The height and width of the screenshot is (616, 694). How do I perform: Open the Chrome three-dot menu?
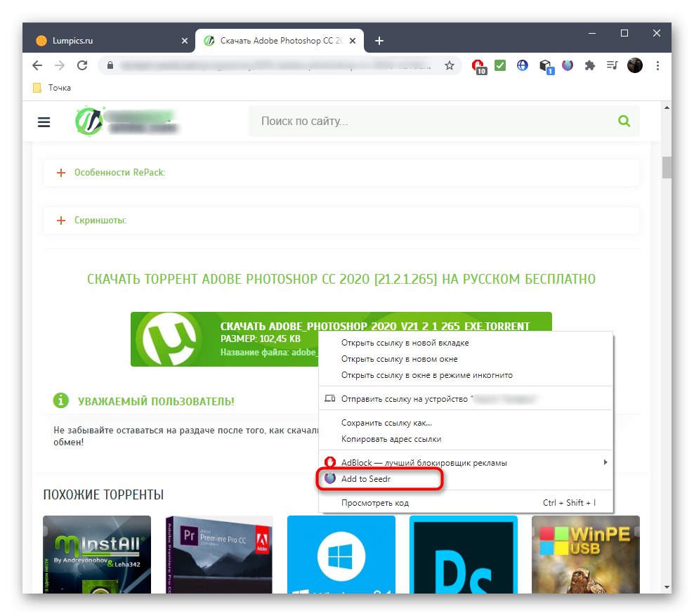click(x=657, y=65)
